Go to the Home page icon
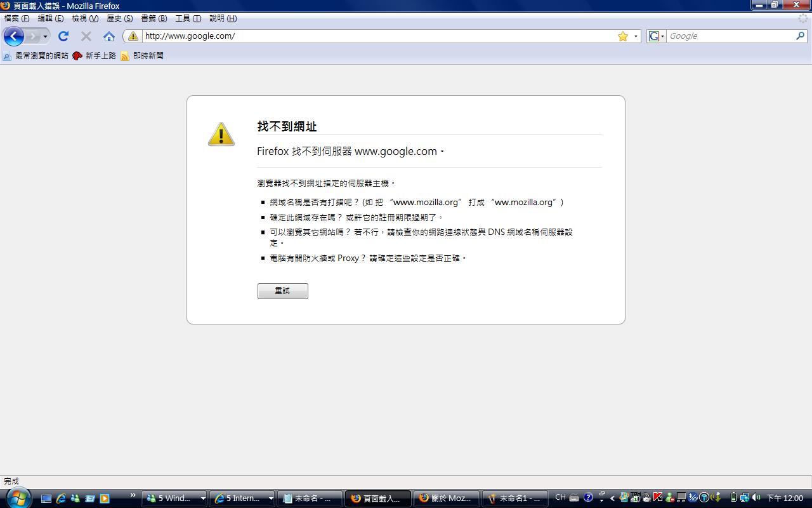 coord(109,36)
